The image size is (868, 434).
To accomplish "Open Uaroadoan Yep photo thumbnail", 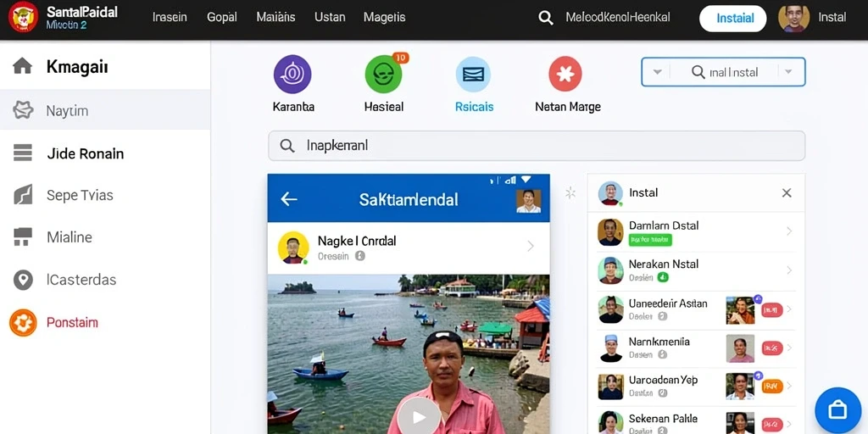I will tap(740, 387).
